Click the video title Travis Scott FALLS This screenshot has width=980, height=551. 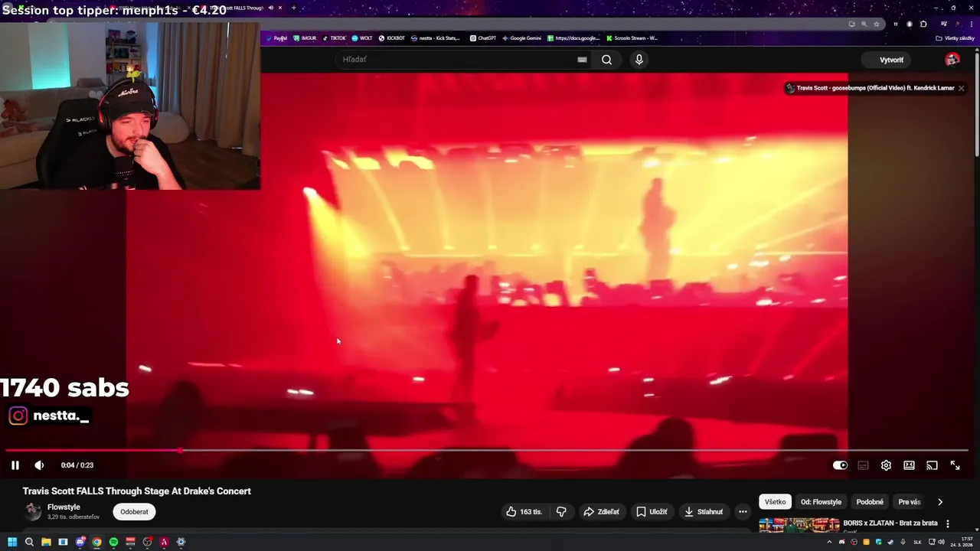click(137, 491)
